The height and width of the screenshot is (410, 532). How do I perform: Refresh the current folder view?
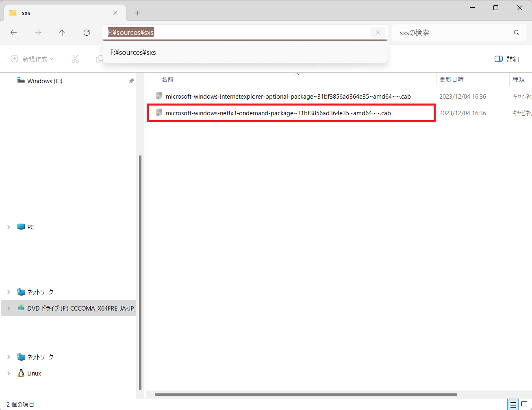click(87, 32)
